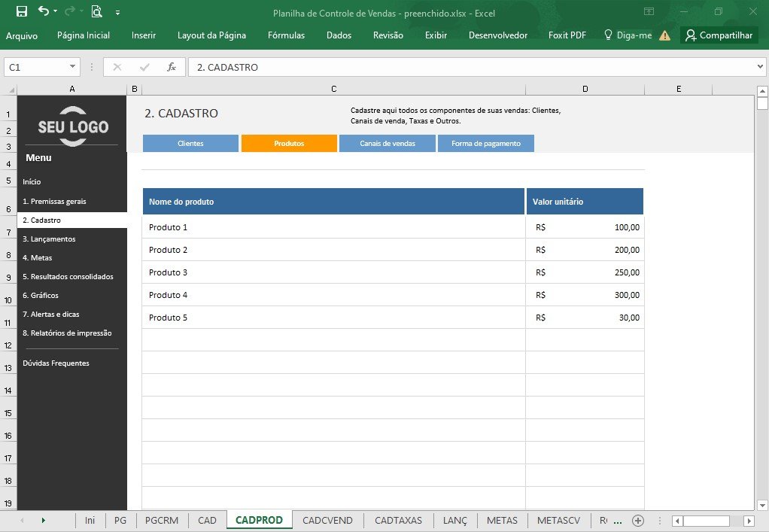This screenshot has width=769, height=532.
Task: Click the Ribbon display options icon
Action: pos(649,11)
